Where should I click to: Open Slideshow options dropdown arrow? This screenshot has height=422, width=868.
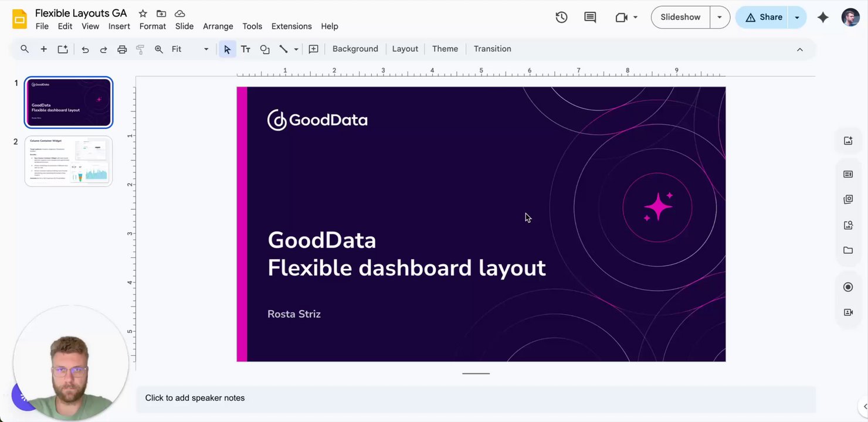pyautogui.click(x=720, y=18)
